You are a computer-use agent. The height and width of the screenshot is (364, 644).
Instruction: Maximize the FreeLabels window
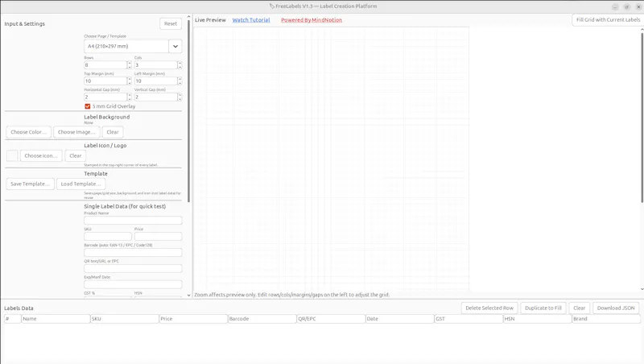(x=627, y=7)
